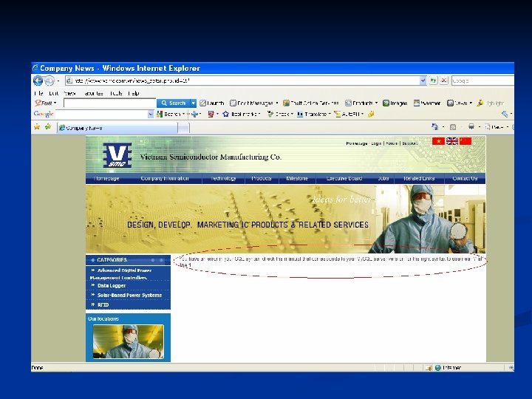Click the Forum link at page top
Viewport: 532px width, 399px height.
click(x=392, y=143)
